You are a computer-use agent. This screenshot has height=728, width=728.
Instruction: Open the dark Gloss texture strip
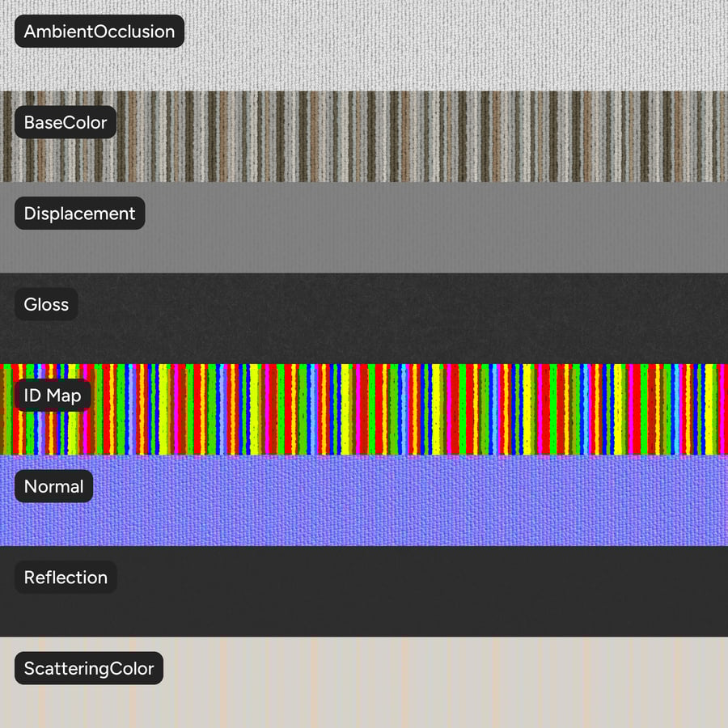click(x=364, y=319)
